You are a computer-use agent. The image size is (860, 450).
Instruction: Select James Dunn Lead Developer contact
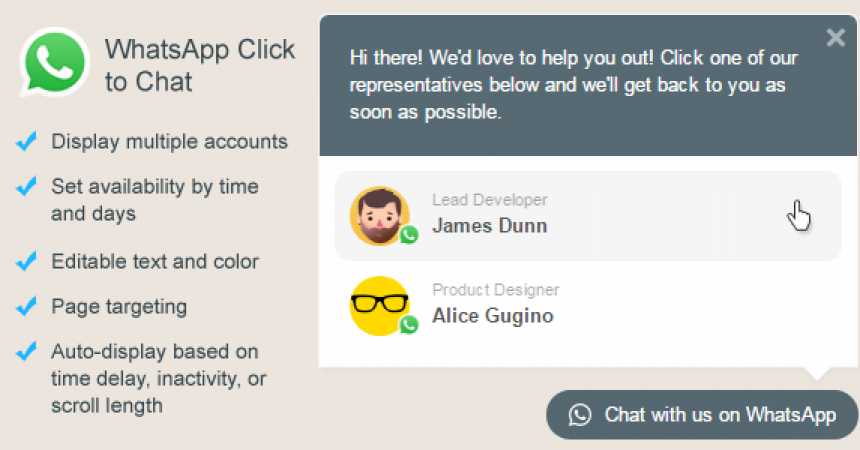tap(588, 216)
